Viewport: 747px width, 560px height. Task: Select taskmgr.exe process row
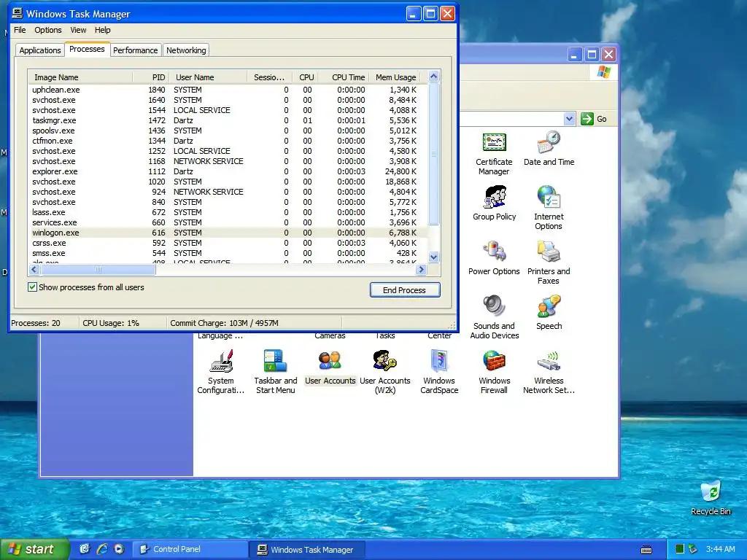(228, 120)
